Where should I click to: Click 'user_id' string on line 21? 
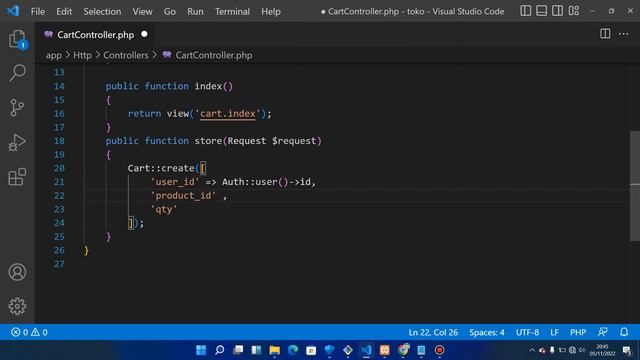pos(175,182)
